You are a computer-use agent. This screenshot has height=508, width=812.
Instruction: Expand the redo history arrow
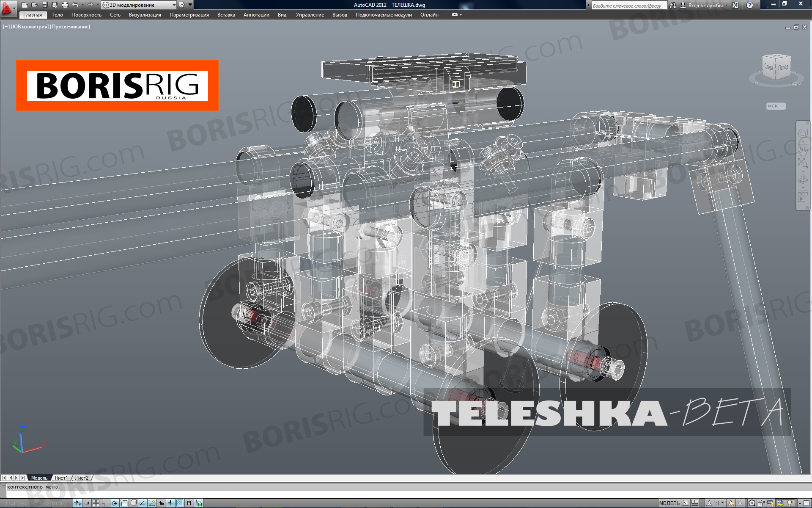coord(98,5)
